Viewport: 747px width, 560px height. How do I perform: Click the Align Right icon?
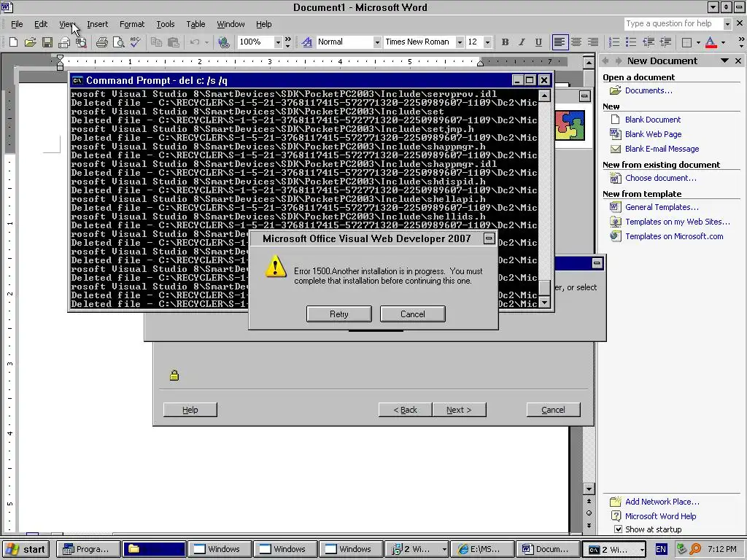pos(593,42)
